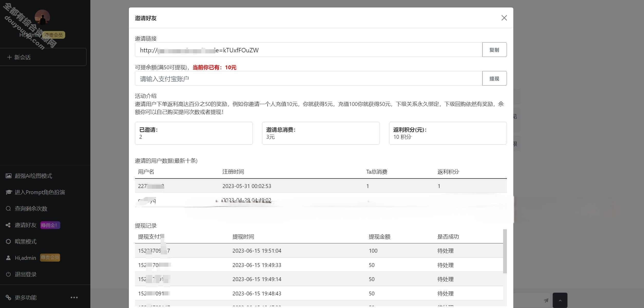Click the 尊贵会员 badge under the avatar
644x308 pixels.
[54, 35]
